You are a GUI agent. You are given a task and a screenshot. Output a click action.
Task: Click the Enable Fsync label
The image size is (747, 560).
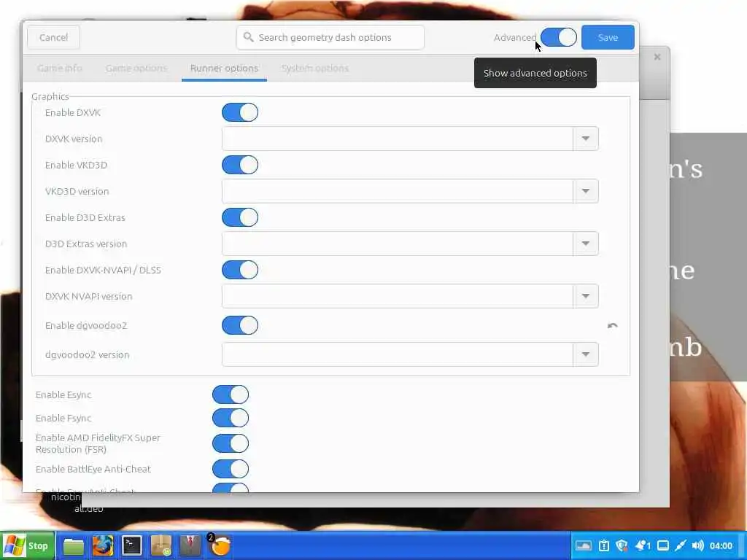point(63,418)
